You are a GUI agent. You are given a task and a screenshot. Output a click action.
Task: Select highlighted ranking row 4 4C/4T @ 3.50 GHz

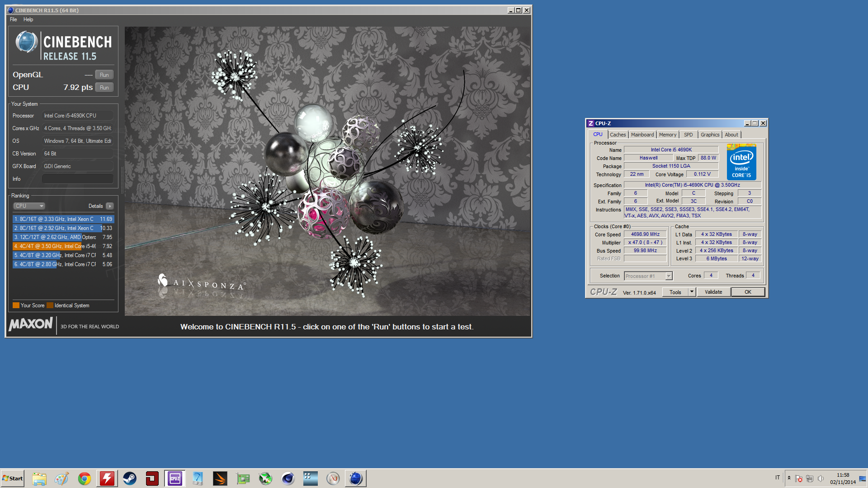63,246
